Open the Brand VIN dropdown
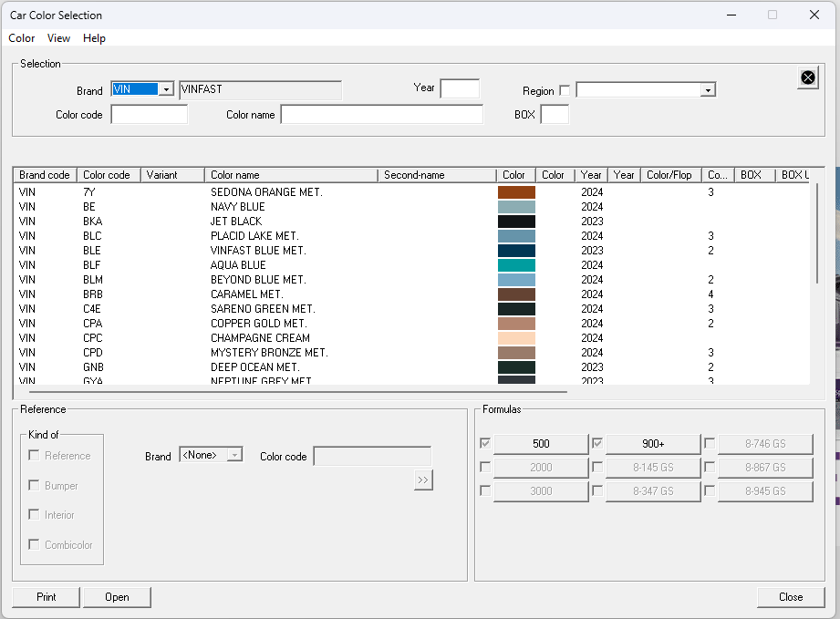The height and width of the screenshot is (619, 840). coord(165,89)
